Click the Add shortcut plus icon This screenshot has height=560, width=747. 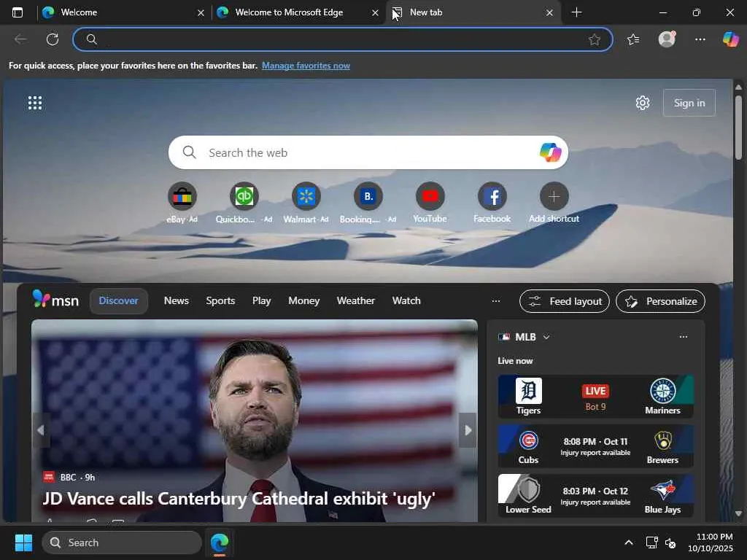(x=554, y=196)
